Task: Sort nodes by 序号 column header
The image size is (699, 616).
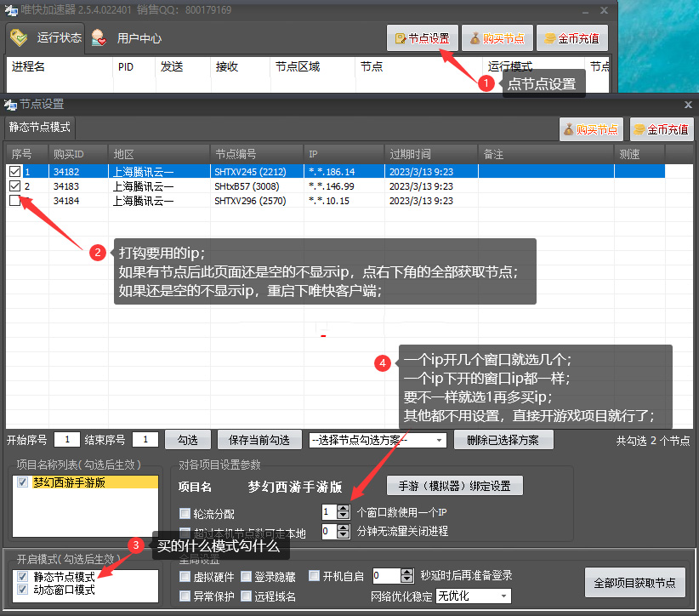Action: point(26,154)
